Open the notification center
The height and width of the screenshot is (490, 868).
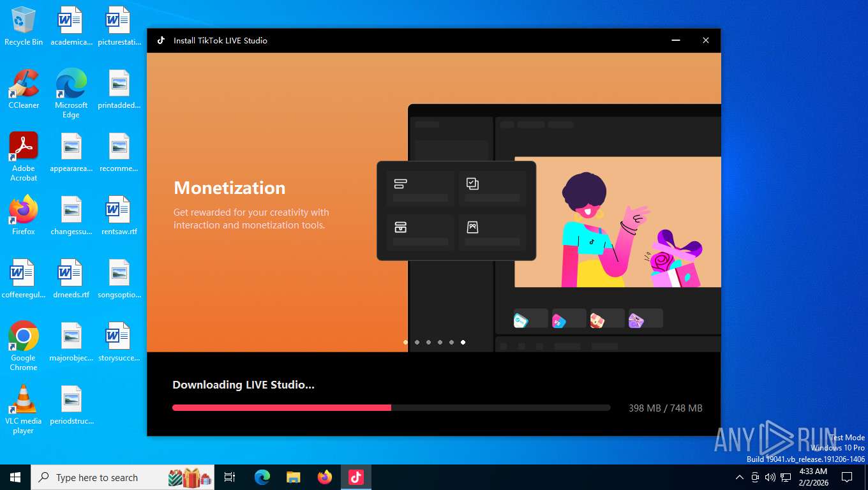(x=847, y=477)
